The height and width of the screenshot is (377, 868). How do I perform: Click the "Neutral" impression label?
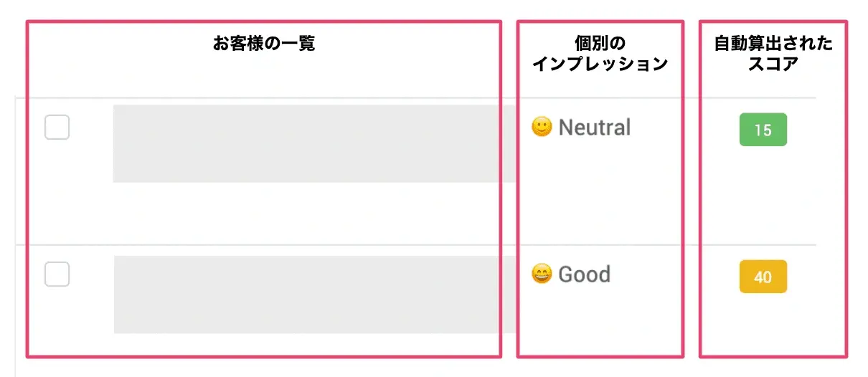595,128
